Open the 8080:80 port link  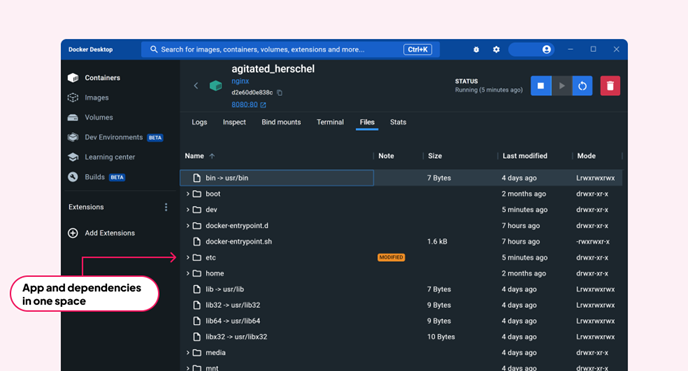244,105
